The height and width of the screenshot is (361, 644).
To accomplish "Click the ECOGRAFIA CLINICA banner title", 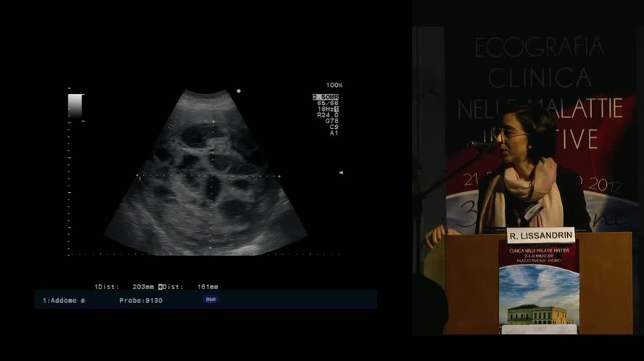I will pos(540,62).
